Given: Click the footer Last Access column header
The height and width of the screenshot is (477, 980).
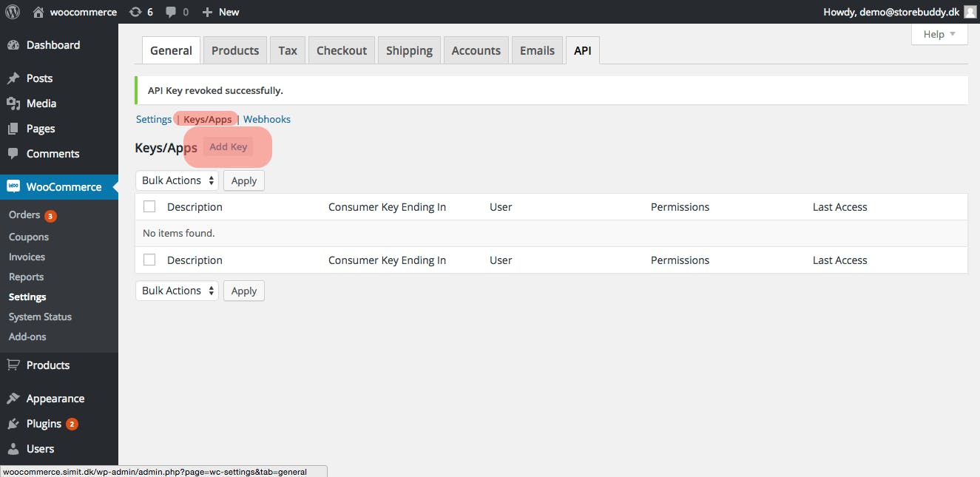Looking at the screenshot, I should pyautogui.click(x=839, y=260).
